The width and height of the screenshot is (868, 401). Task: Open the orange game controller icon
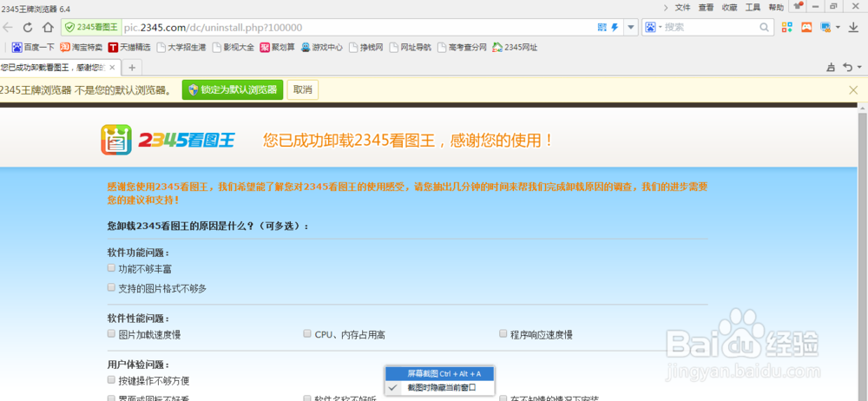(x=807, y=27)
